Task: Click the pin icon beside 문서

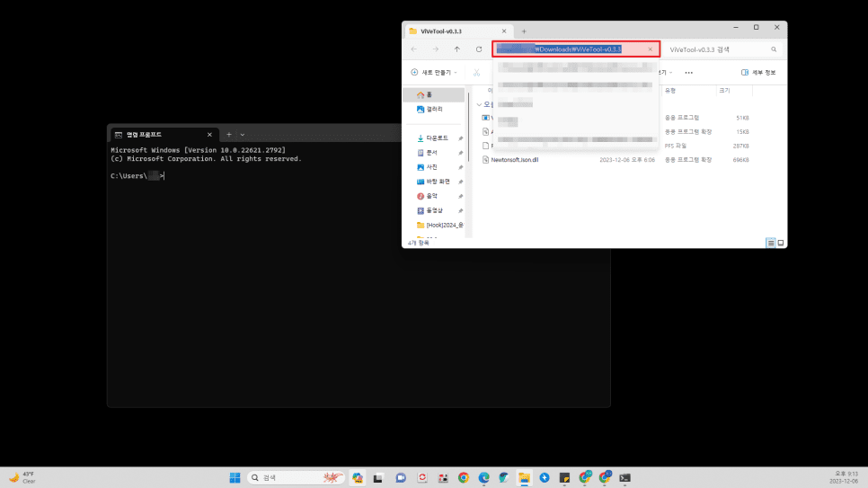Action: (460, 153)
